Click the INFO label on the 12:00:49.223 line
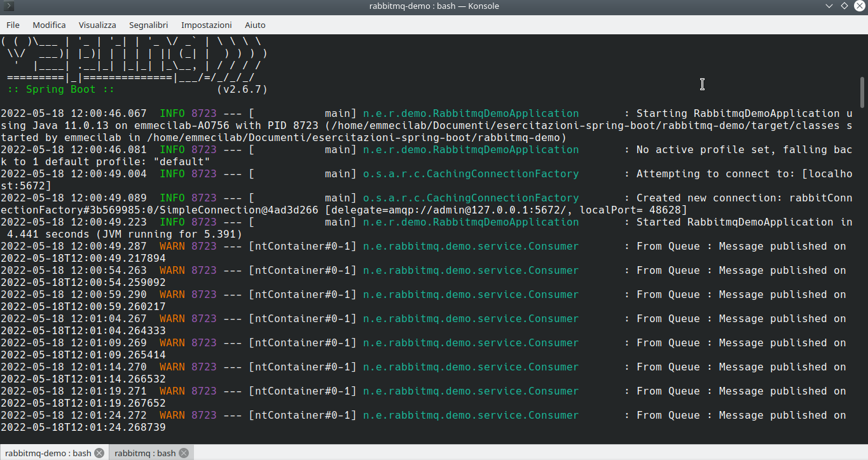 tap(172, 222)
